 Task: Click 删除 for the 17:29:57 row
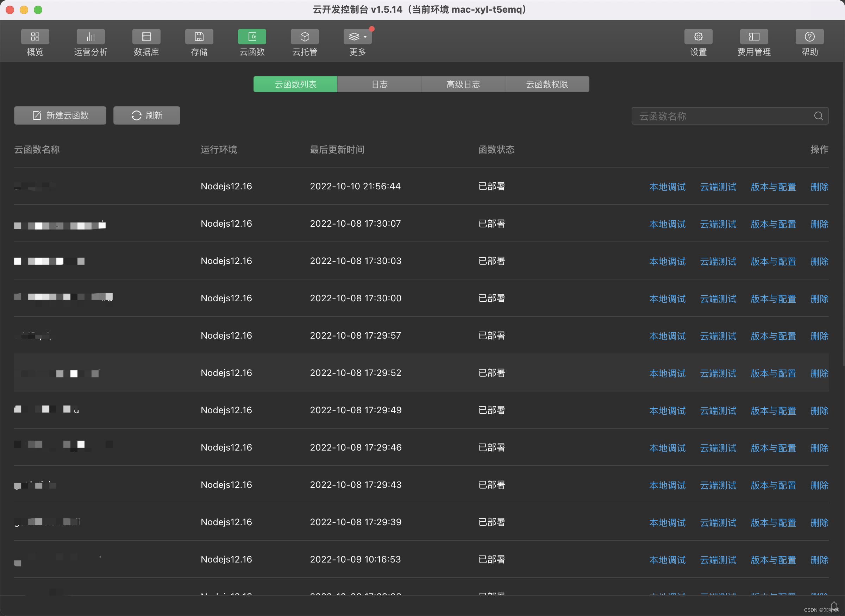click(819, 336)
